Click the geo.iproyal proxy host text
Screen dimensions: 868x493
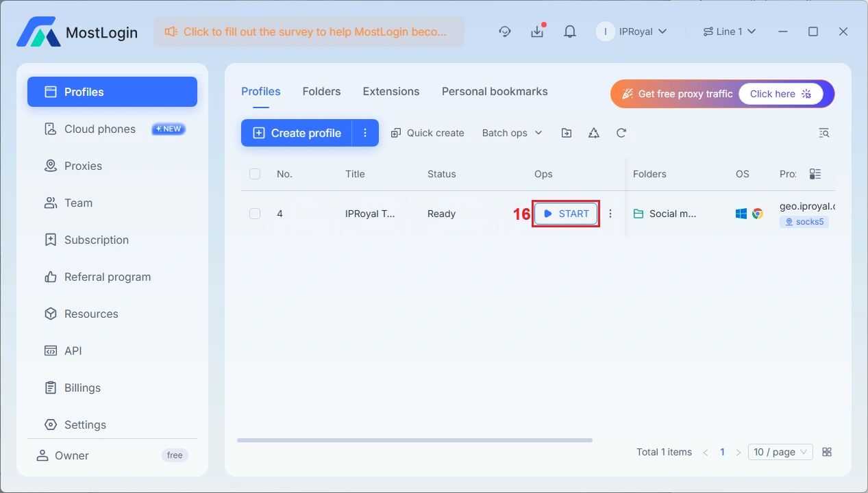(807, 206)
